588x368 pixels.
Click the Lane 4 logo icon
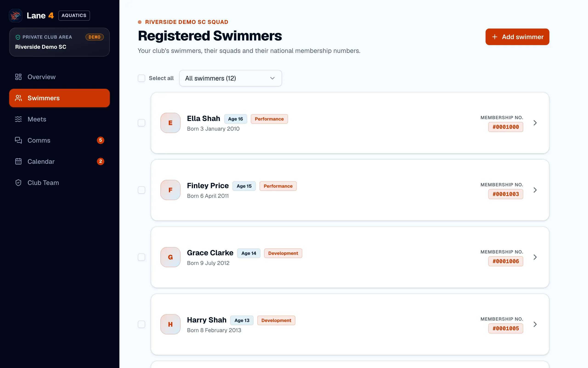click(x=16, y=16)
